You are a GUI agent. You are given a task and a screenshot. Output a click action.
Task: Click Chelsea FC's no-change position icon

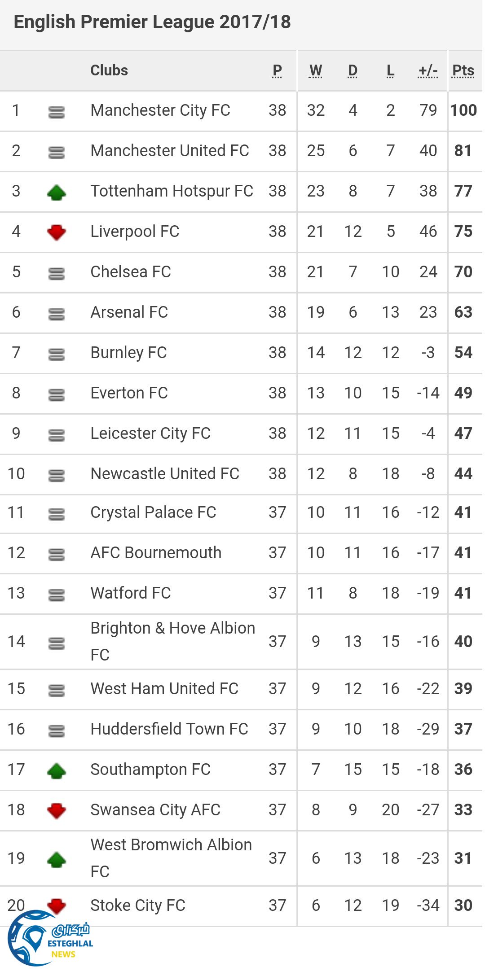click(x=57, y=273)
